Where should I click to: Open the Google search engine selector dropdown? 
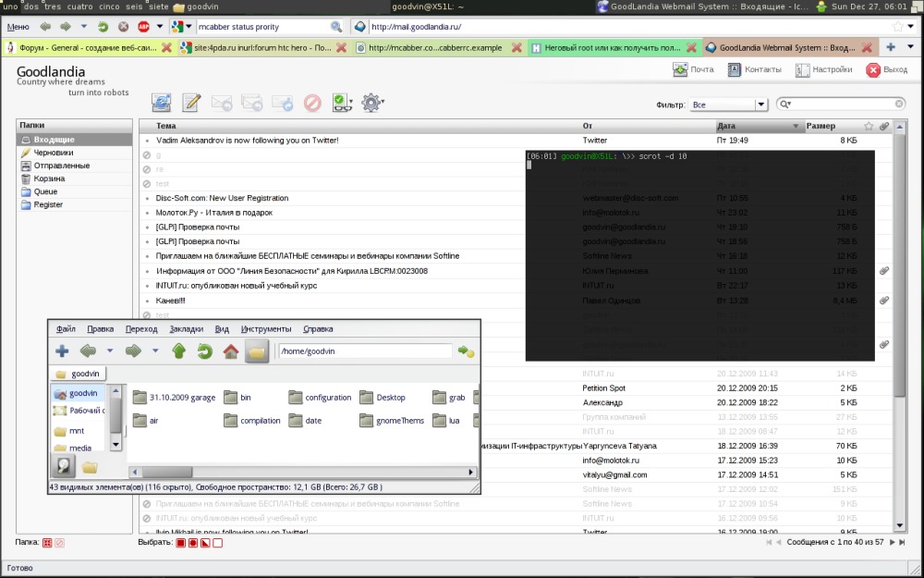[181, 27]
